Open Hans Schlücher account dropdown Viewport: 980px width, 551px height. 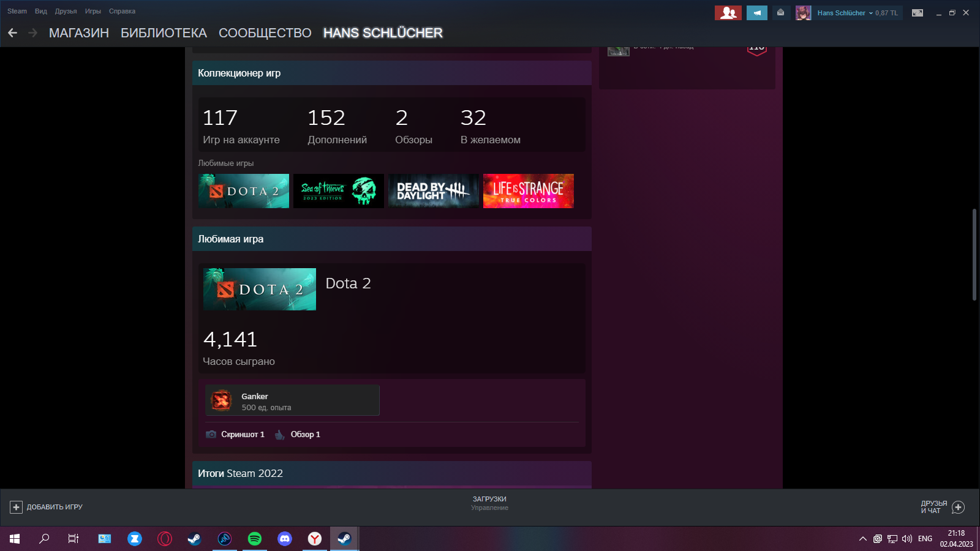click(857, 13)
